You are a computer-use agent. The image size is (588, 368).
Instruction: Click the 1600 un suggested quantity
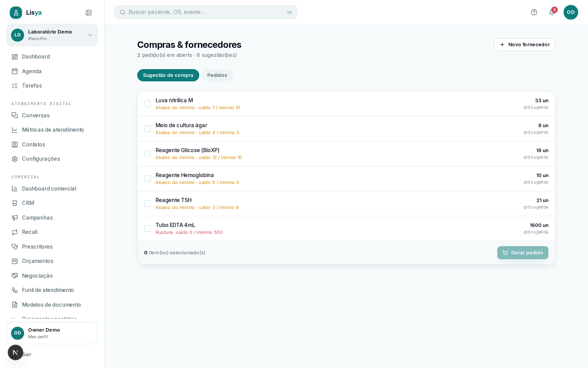[x=539, y=225]
